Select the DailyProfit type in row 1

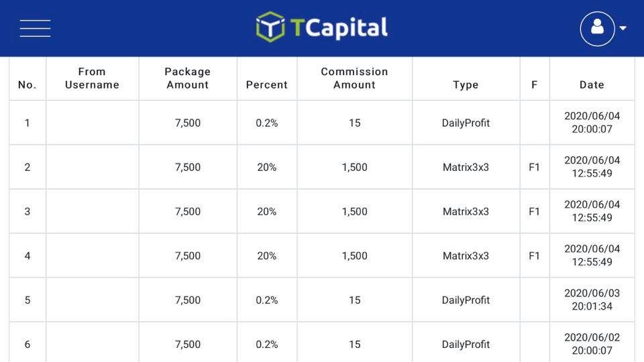(466, 123)
